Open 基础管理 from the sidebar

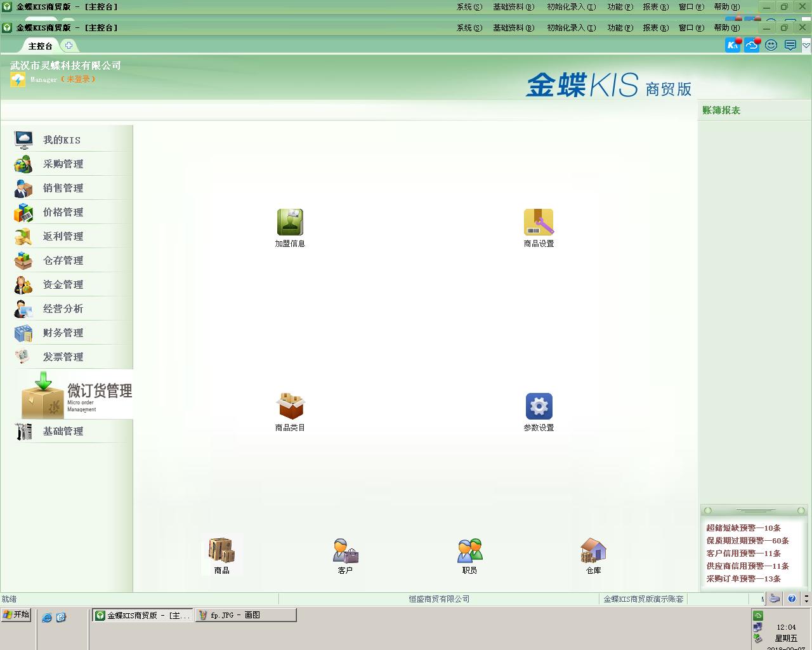click(x=67, y=431)
